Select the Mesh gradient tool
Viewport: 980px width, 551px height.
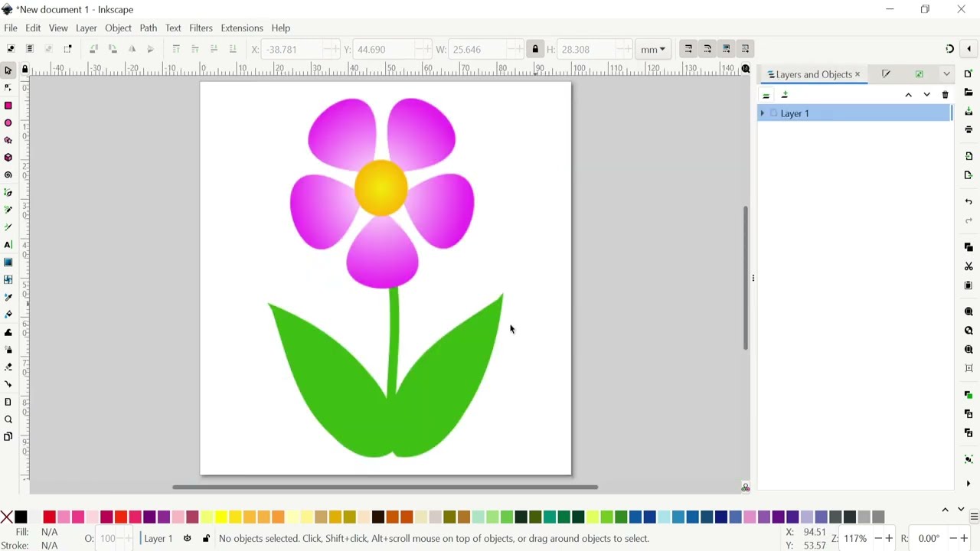pyautogui.click(x=8, y=280)
